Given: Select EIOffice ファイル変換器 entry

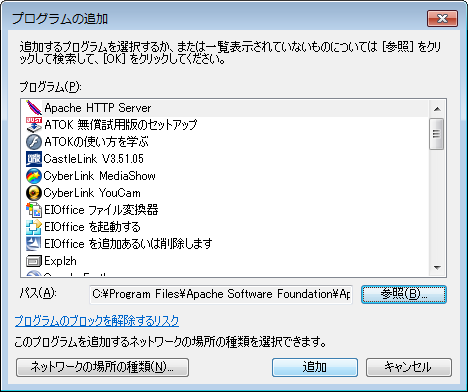Looking at the screenshot, I should [x=225, y=210].
